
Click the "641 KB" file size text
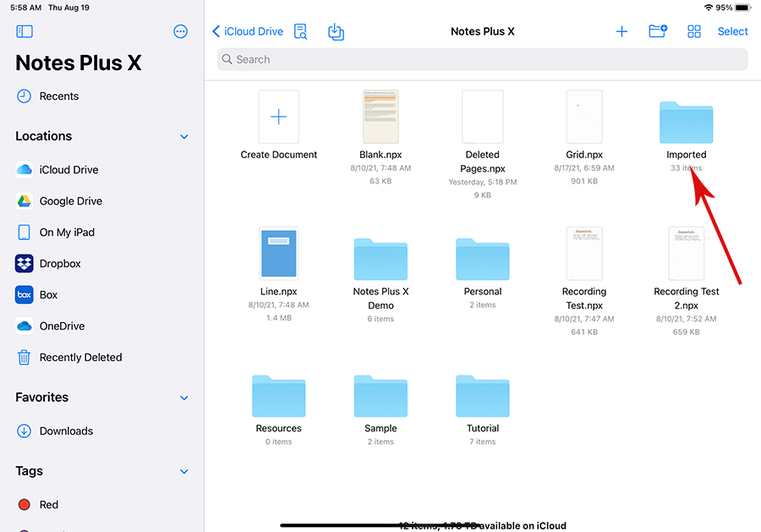[x=584, y=332]
